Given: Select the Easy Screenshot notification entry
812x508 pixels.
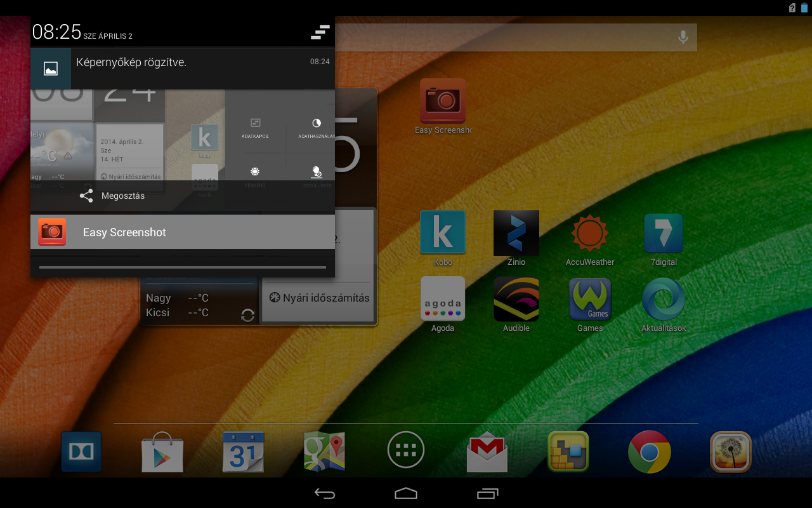Looking at the screenshot, I should tap(183, 232).
